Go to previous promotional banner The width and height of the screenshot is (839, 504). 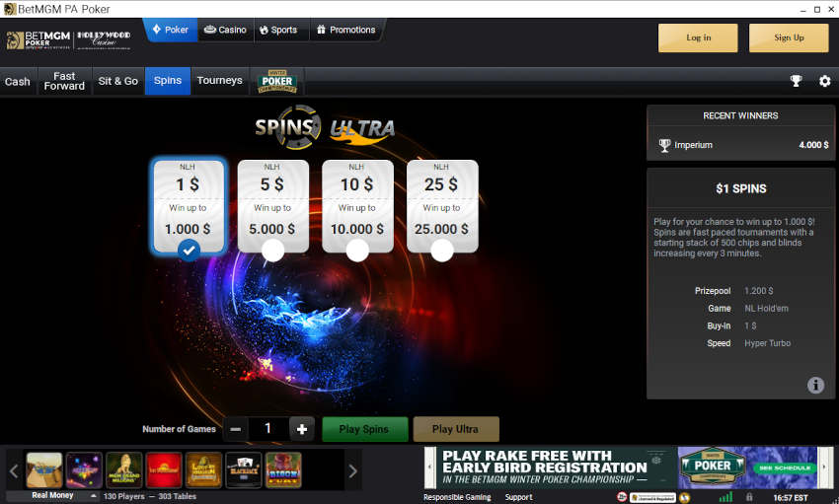point(429,468)
